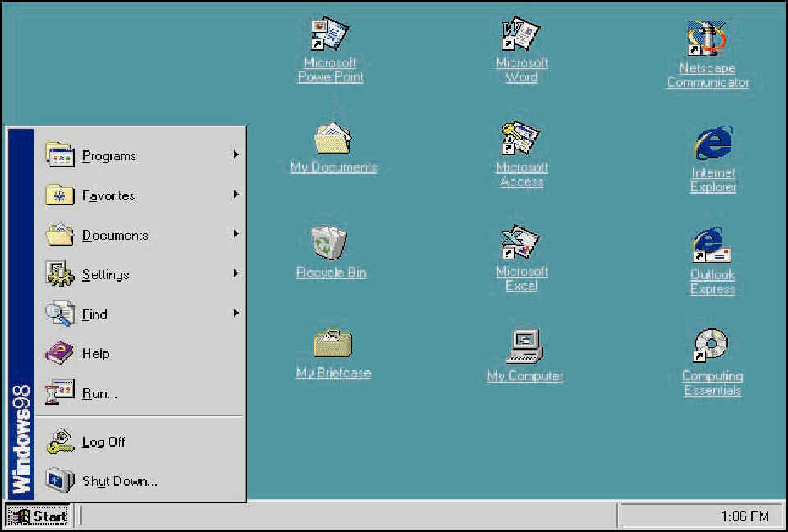This screenshot has width=788, height=532.
Task: Launch Internet Explorer from the desktop icon
Action: point(713,143)
